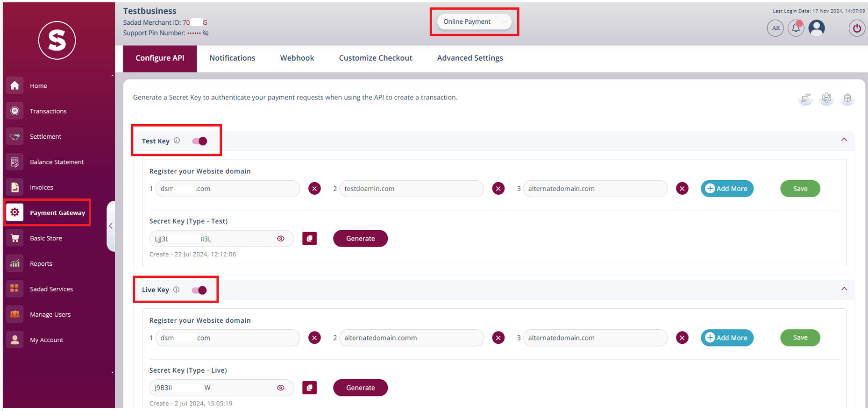Switch to the Webhook tab

297,58
